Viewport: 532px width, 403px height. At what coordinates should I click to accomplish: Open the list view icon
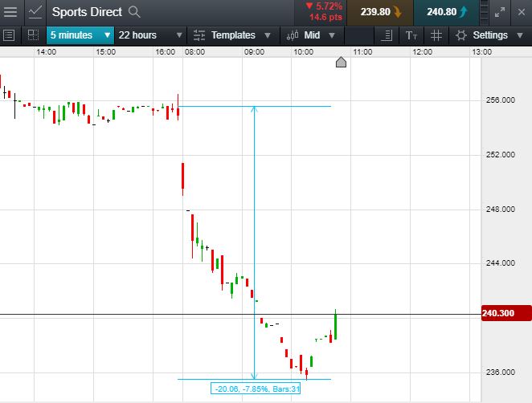[x=9, y=35]
